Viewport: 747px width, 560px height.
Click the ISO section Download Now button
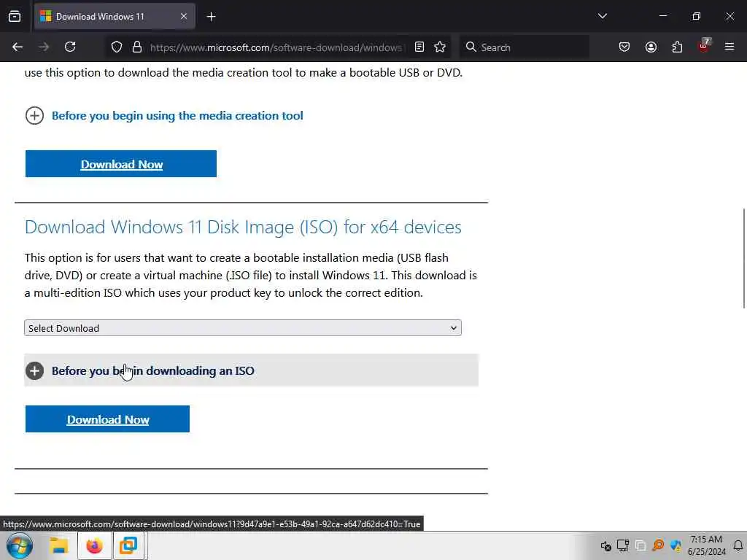pos(108,419)
